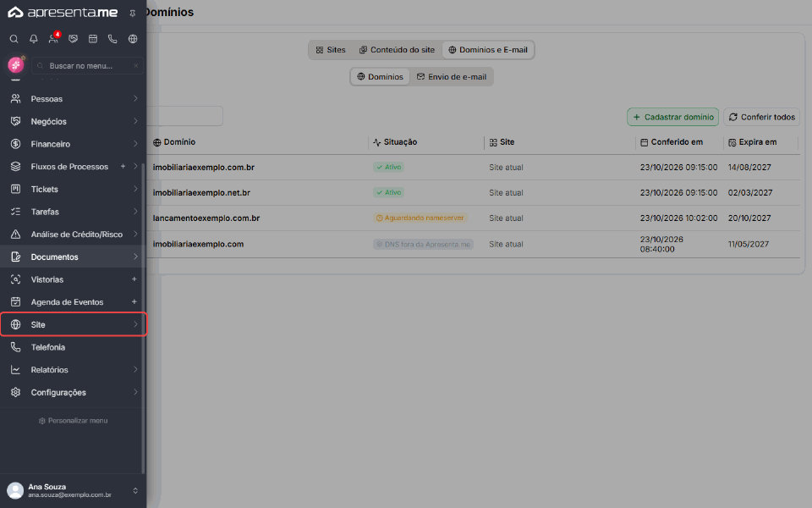Open the phone shortcut icon
Image resolution: width=812 pixels, height=508 pixels.
tap(112, 39)
